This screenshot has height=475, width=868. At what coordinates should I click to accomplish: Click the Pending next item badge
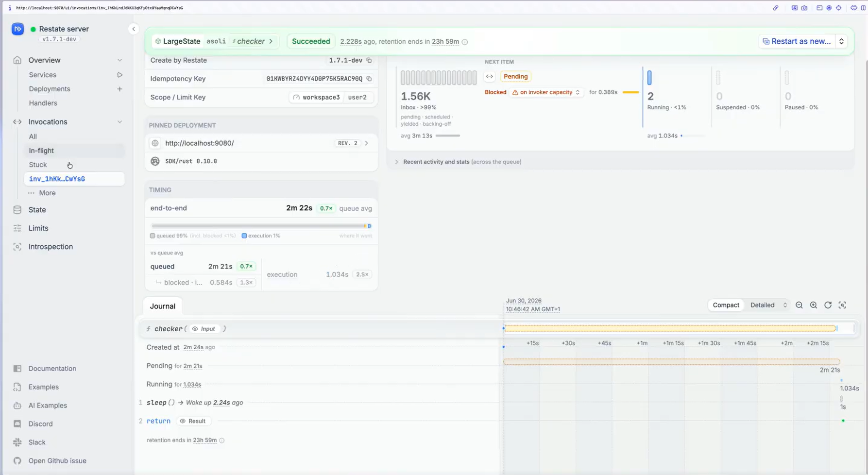click(515, 77)
